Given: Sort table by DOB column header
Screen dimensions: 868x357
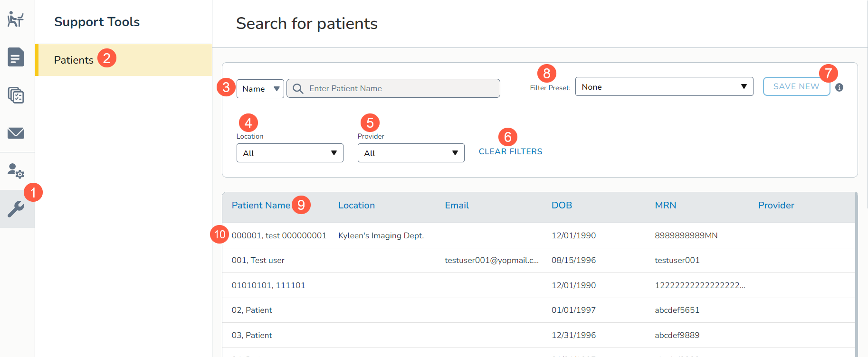Looking at the screenshot, I should (562, 206).
